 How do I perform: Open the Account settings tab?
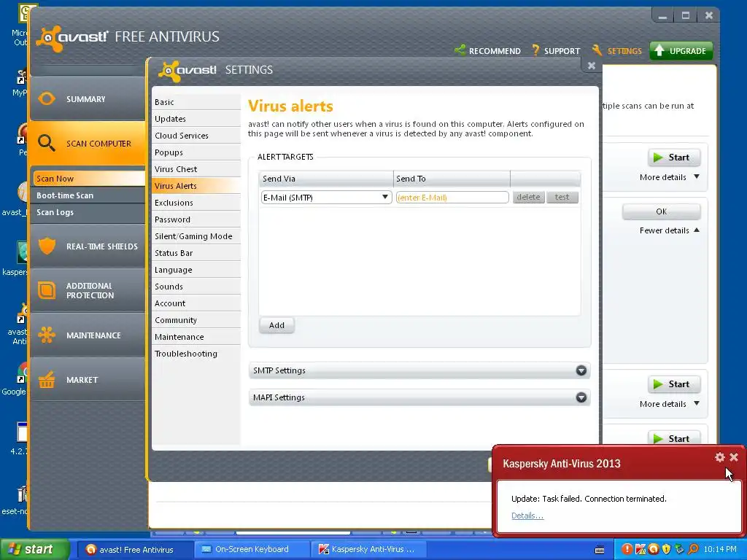click(x=196, y=303)
